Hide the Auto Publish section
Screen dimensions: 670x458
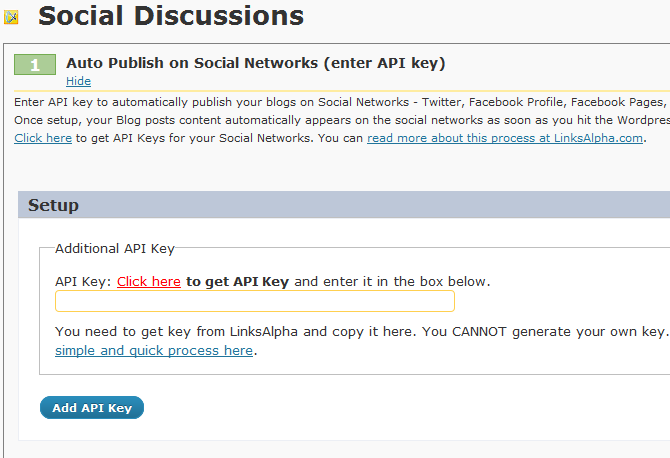(78, 81)
